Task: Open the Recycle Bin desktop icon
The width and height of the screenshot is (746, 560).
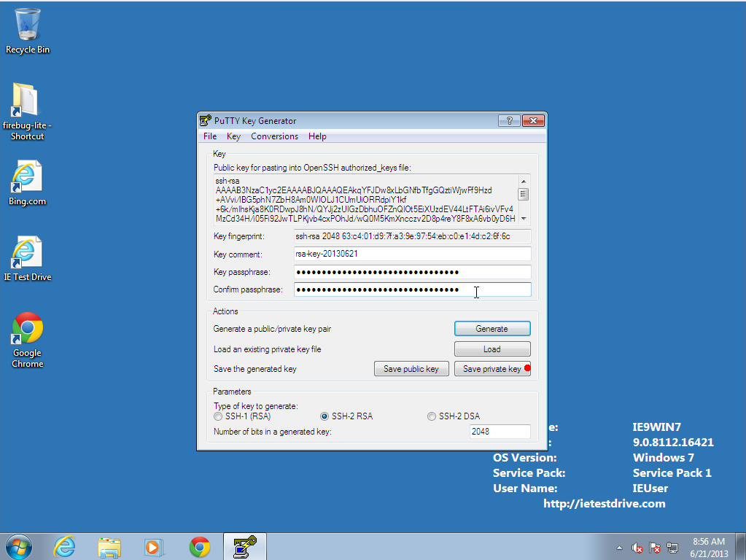Action: [27, 31]
